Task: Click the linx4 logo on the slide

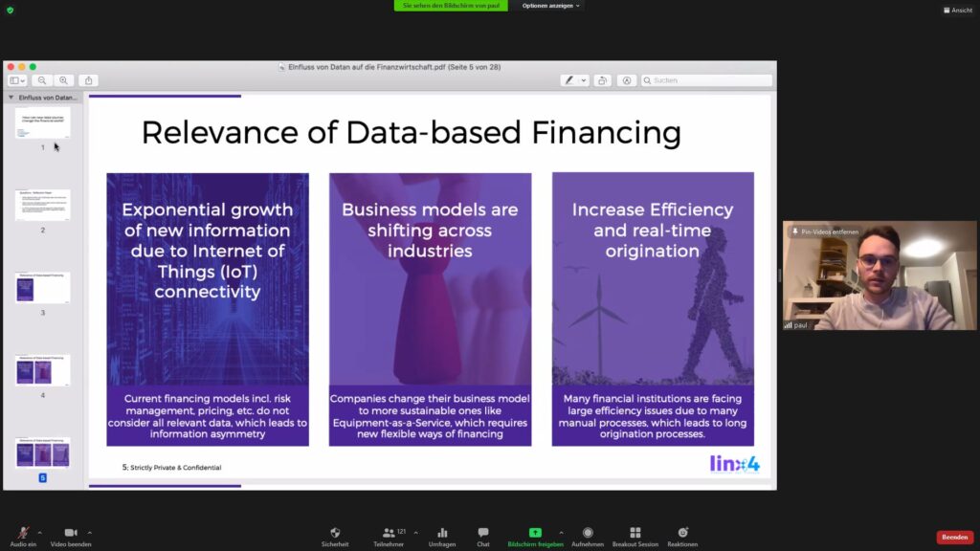Action: coord(734,464)
